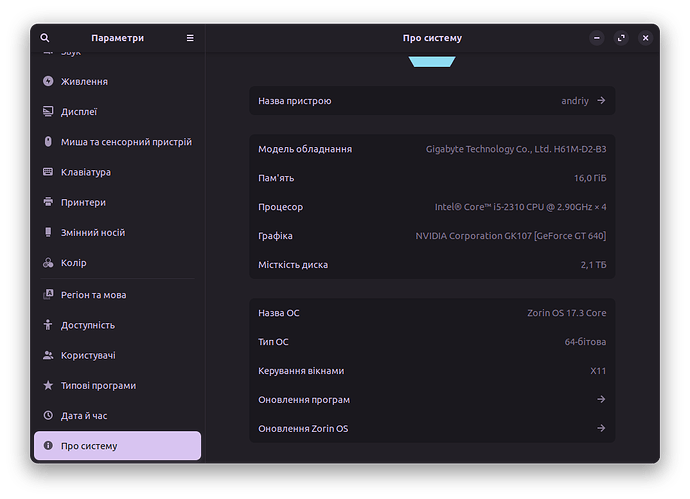690x499 pixels.
Task: Expand the Назва пристрою row arrow
Action: 601,101
